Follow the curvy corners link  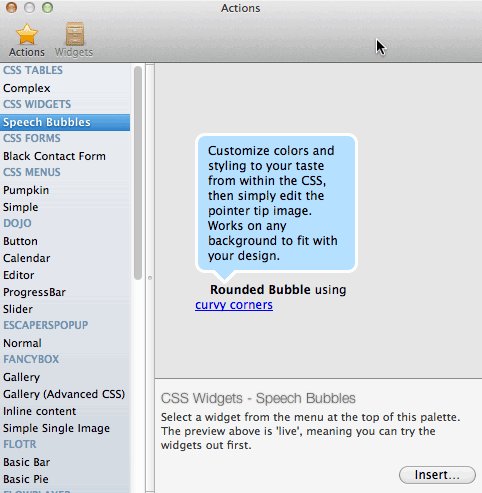click(234, 305)
